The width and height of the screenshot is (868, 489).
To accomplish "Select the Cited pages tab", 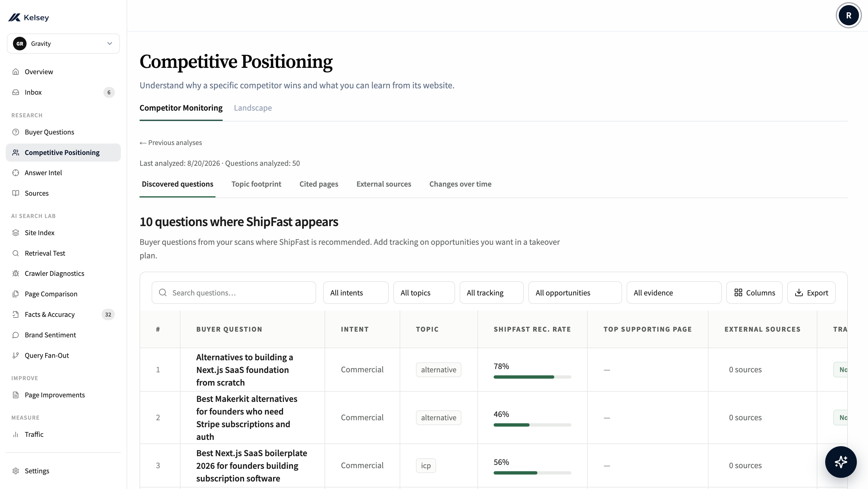I will pyautogui.click(x=319, y=184).
